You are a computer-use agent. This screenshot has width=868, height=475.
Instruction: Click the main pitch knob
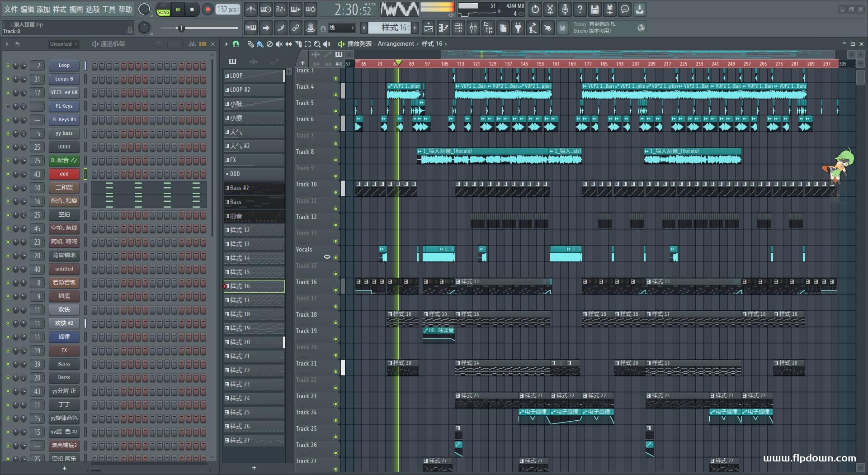coord(144,28)
